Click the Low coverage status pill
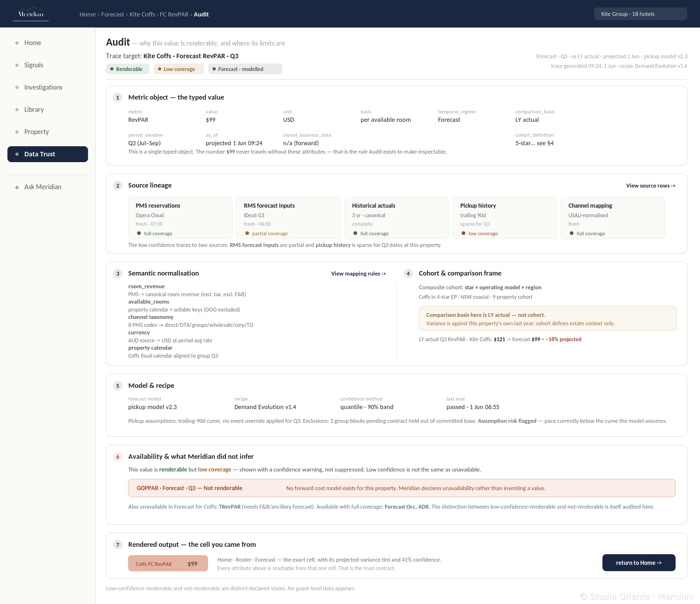This screenshot has width=700, height=604. click(x=179, y=69)
